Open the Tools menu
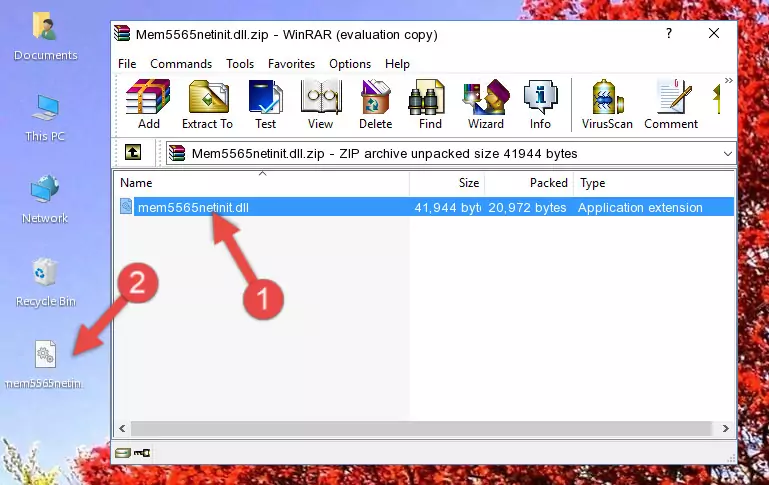Image resolution: width=769 pixels, height=485 pixels. point(240,64)
